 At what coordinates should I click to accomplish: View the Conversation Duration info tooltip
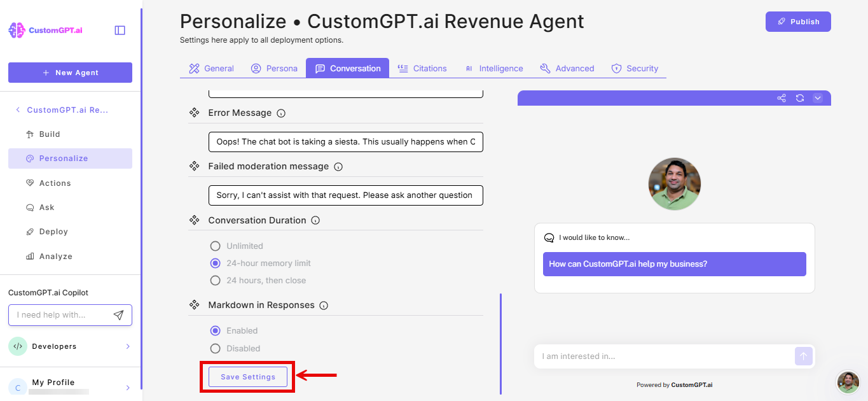[315, 220]
